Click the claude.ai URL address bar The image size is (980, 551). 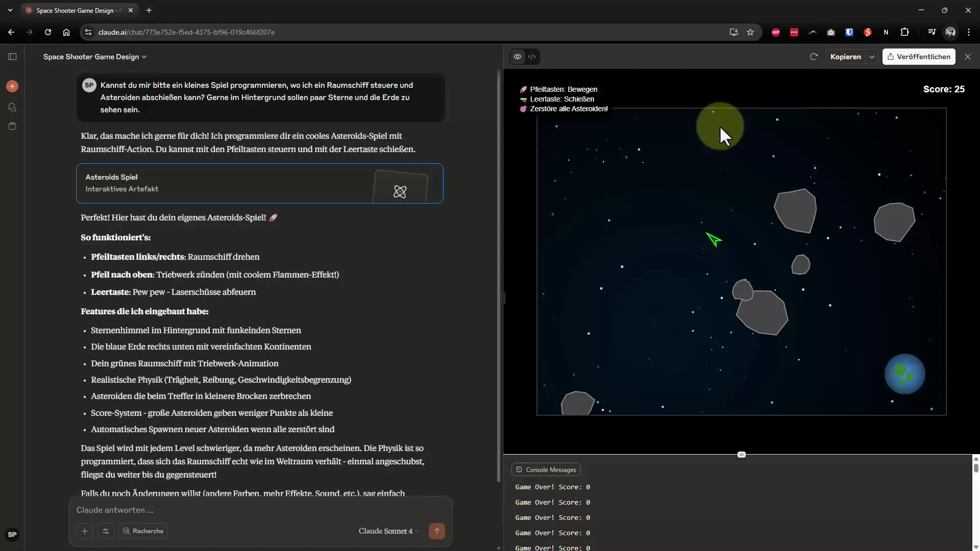click(408, 32)
